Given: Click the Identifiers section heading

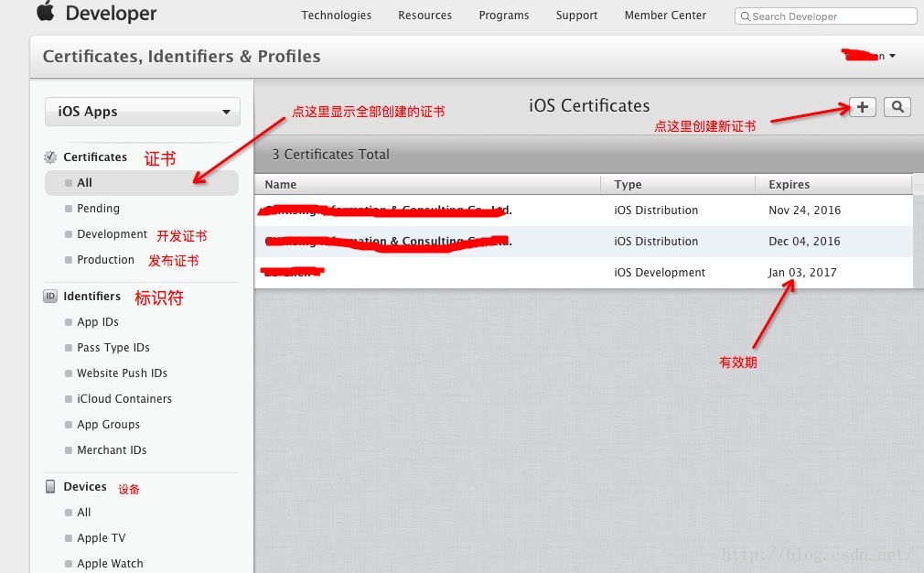Looking at the screenshot, I should point(91,296).
